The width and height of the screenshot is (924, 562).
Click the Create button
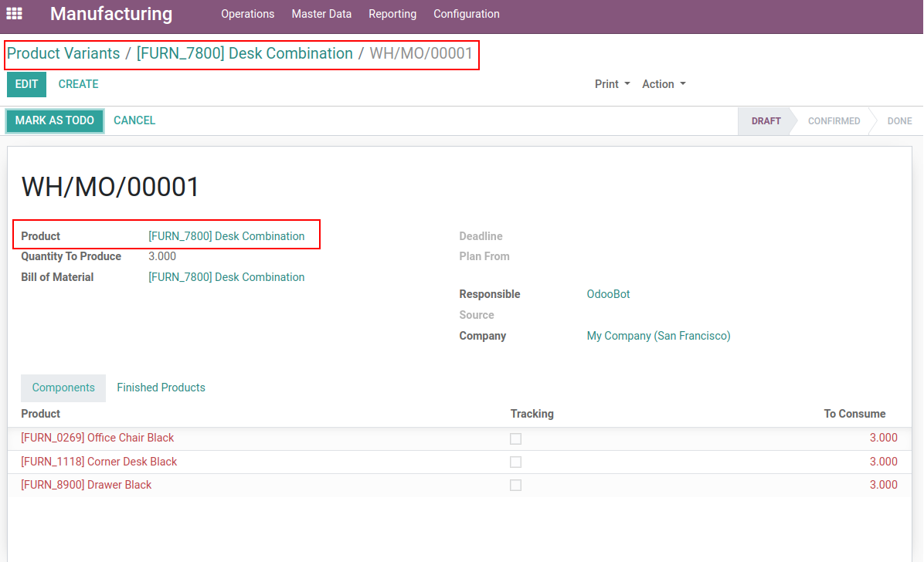[78, 84]
